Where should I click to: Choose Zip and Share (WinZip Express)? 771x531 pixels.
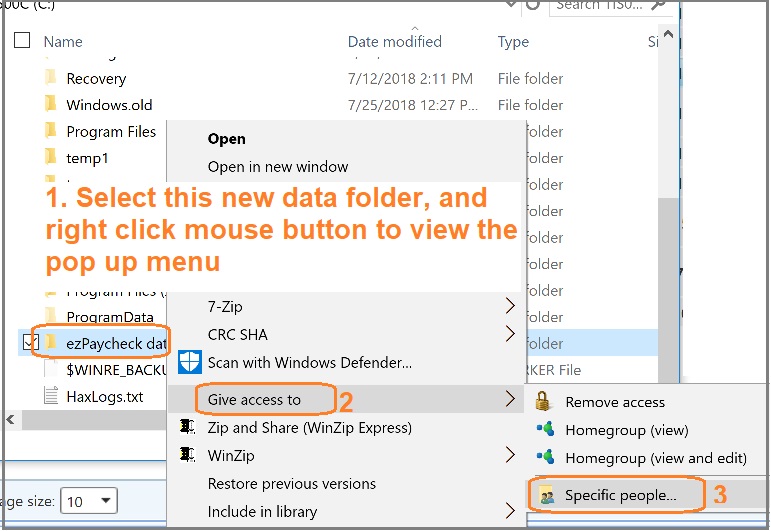pos(310,428)
